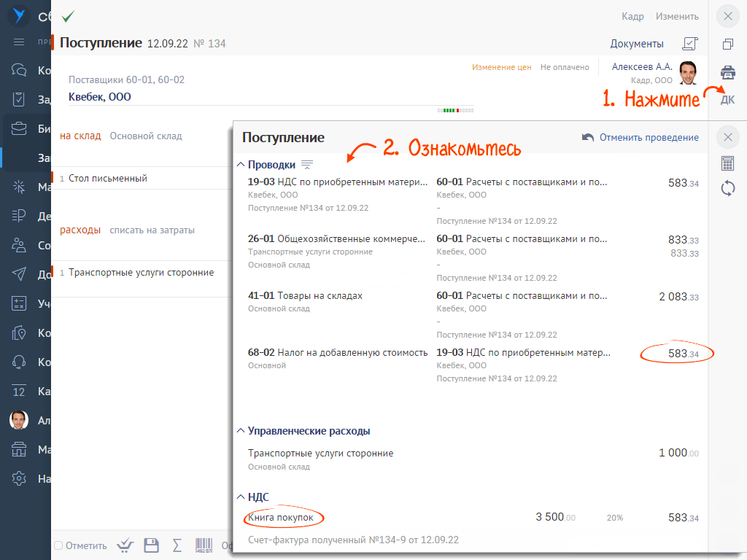Viewport: 747px width, 560px height.
Task: Toggle the Отметить checkbox
Action: click(59, 545)
